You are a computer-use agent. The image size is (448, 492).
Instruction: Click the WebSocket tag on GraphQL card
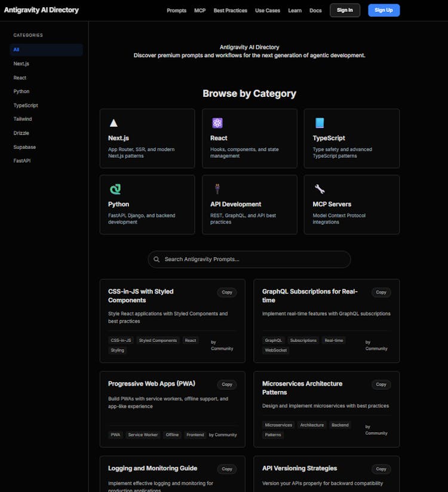click(x=276, y=350)
